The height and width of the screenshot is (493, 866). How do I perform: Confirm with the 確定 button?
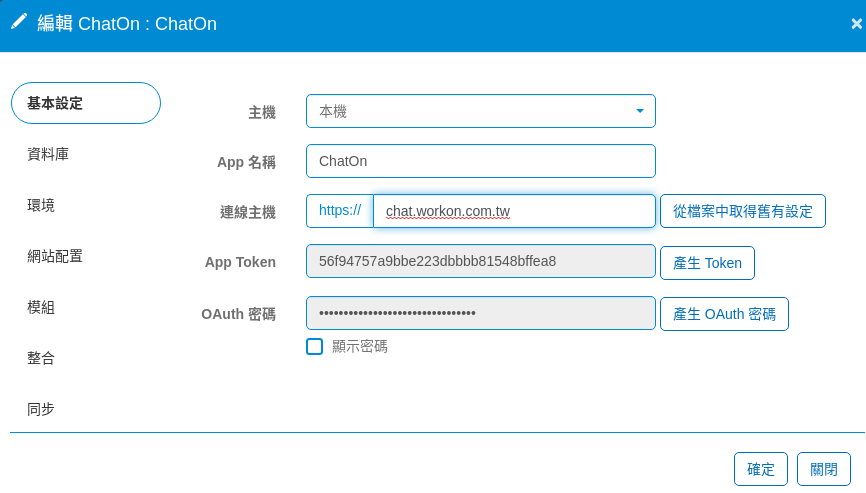click(x=761, y=469)
